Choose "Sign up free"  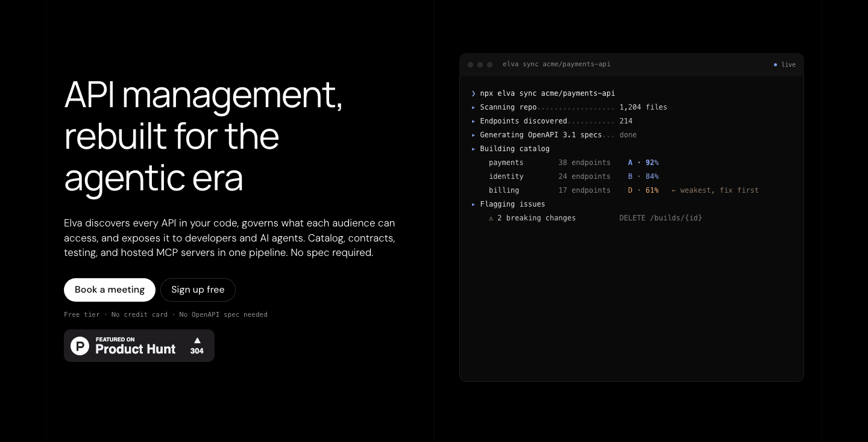(198, 290)
